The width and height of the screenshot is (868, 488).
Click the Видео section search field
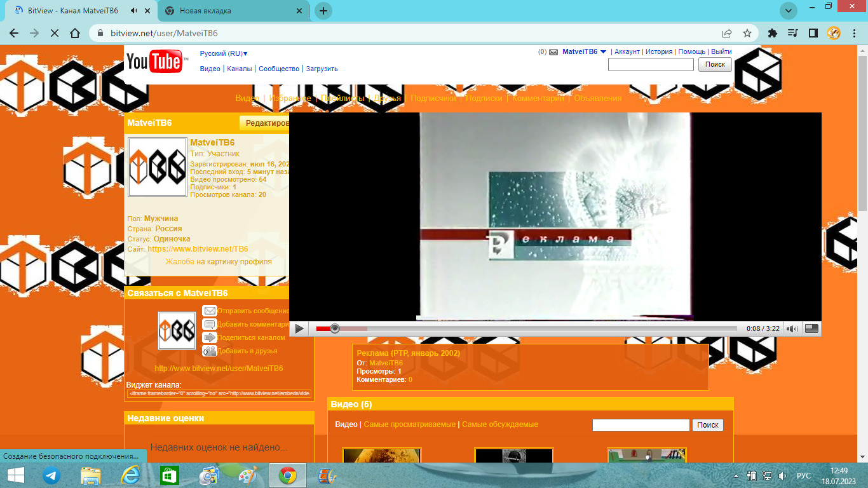(x=641, y=425)
